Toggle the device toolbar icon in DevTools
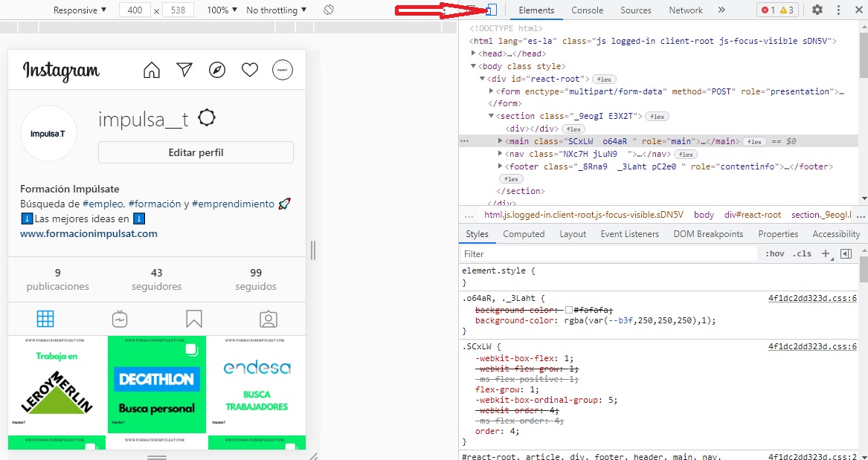The height and width of the screenshot is (460, 868). (x=491, y=10)
